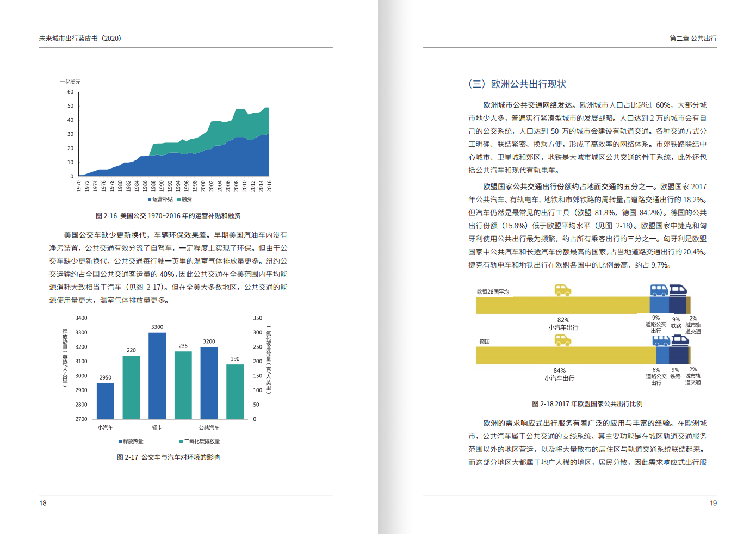Click the teal bar labeled 190
This screenshot has width=756, height=534.
pos(235,392)
